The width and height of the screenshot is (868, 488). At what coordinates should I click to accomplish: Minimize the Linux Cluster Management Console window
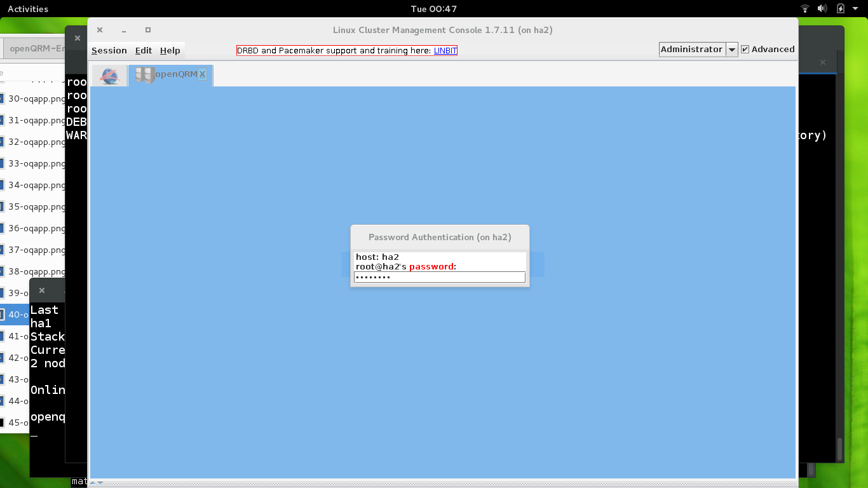tap(124, 30)
